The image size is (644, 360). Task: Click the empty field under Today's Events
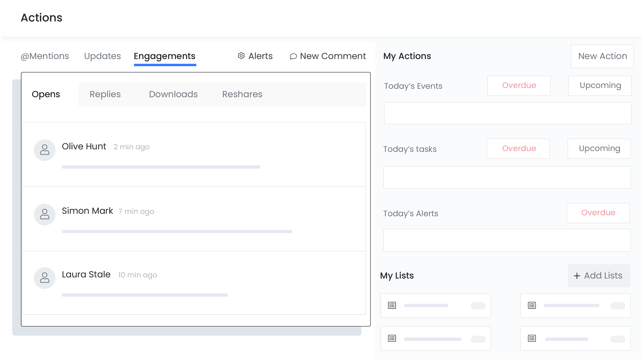pos(508,113)
